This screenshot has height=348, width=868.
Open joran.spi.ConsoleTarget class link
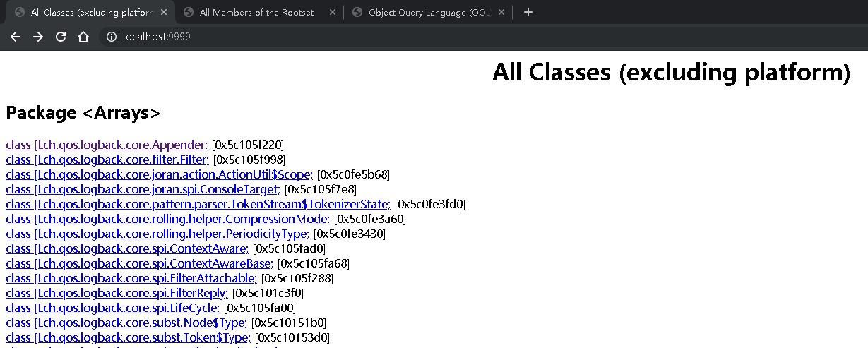(x=143, y=189)
